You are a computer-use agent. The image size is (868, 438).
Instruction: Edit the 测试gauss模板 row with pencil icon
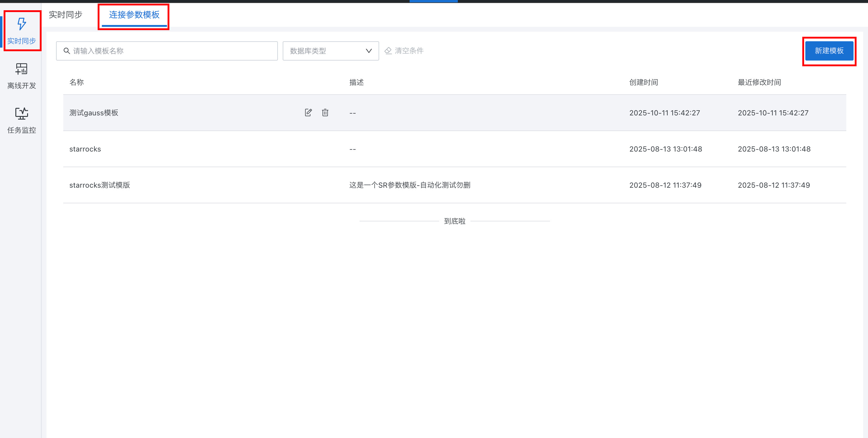308,112
